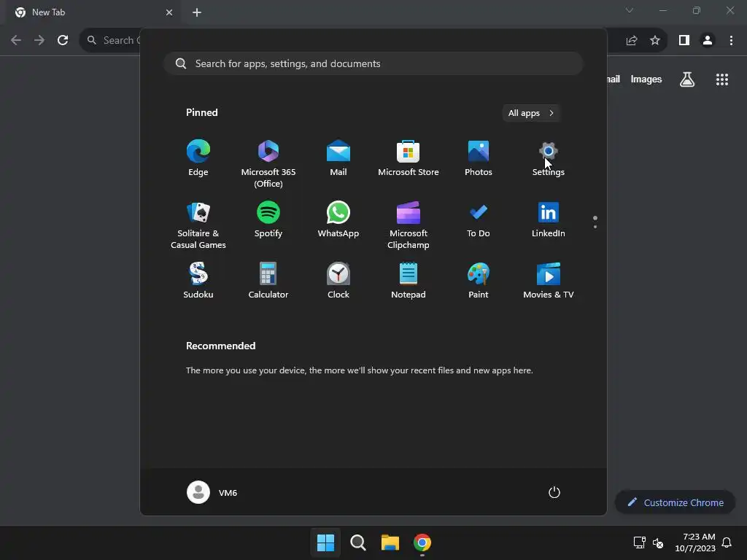The height and width of the screenshot is (560, 747).
Task: Open a new Chrome tab
Action: [197, 12]
